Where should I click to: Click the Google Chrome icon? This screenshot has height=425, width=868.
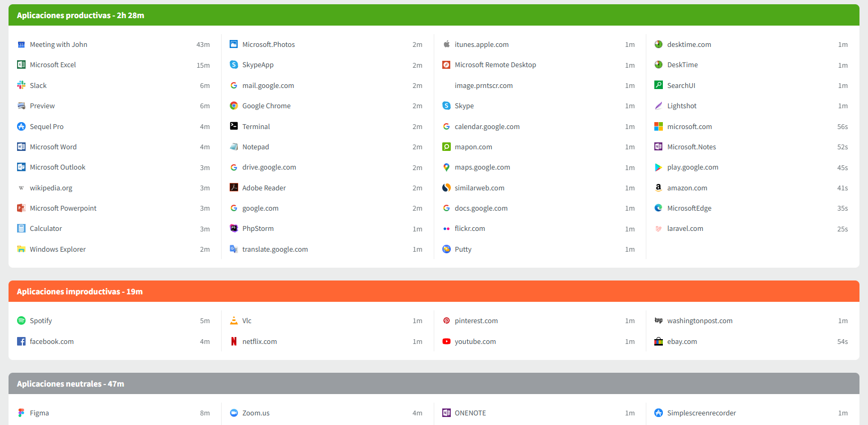234,106
